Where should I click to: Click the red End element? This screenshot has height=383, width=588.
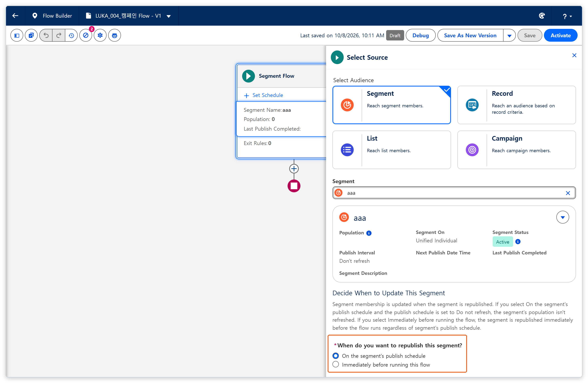tap(294, 186)
